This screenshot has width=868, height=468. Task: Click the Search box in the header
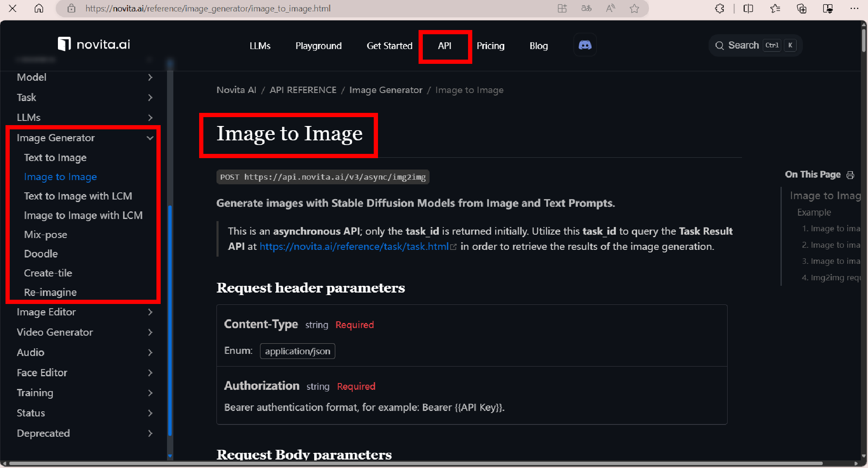755,45
